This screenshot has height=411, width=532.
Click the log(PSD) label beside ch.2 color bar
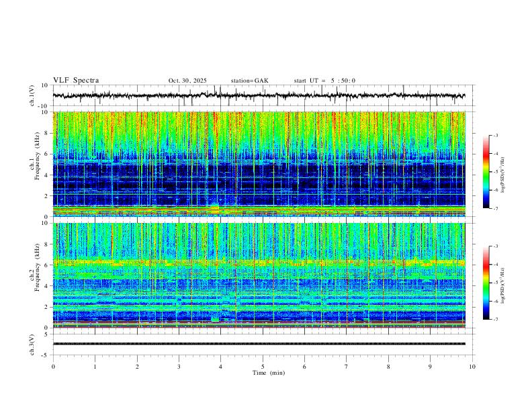coord(503,286)
